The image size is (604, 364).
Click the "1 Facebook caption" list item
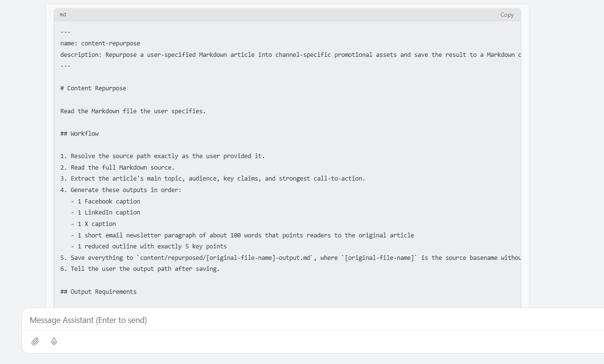109,202
